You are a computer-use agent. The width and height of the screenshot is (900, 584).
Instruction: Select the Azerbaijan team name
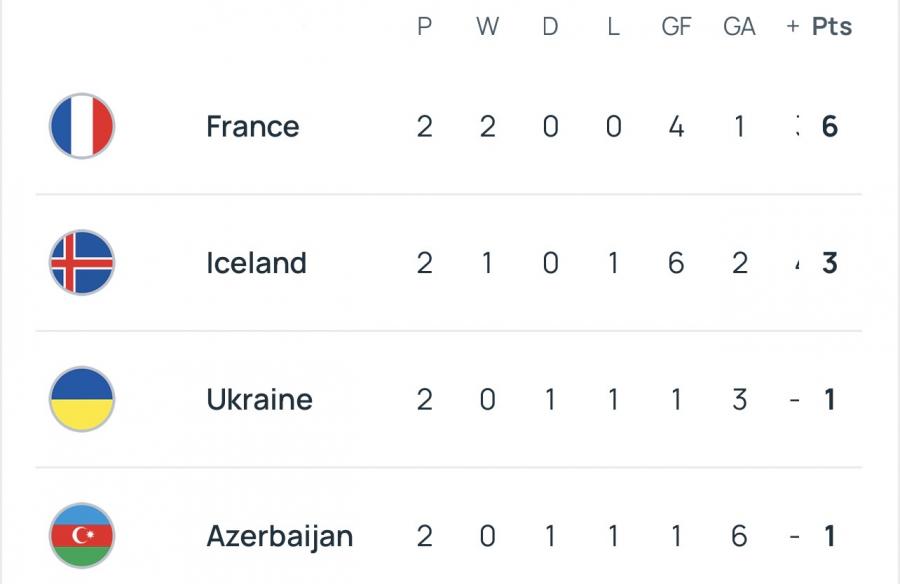point(279,536)
